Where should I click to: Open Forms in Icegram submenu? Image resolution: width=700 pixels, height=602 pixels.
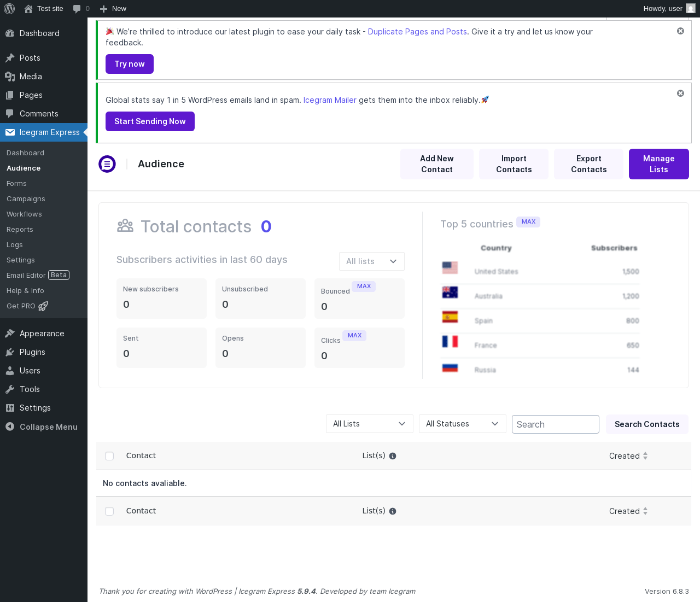click(16, 184)
